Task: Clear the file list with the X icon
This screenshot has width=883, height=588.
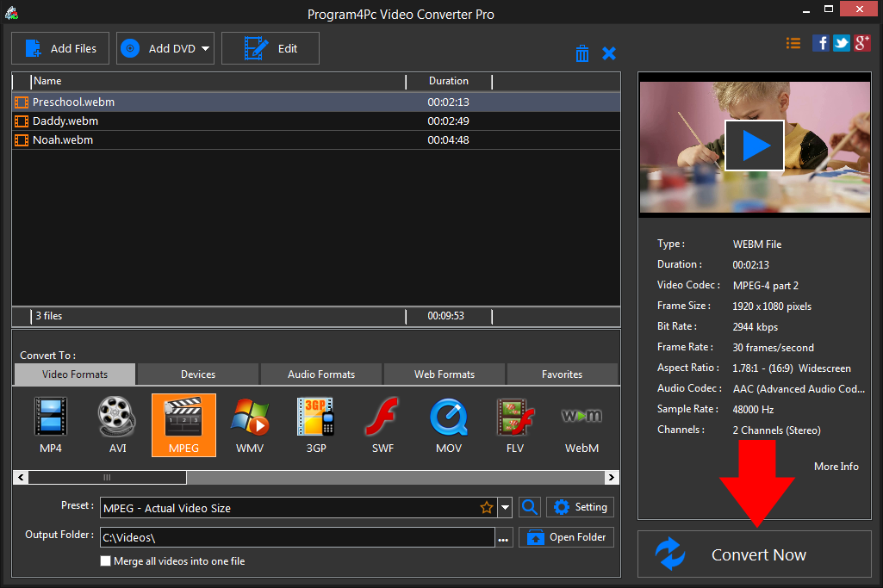Action: point(609,53)
